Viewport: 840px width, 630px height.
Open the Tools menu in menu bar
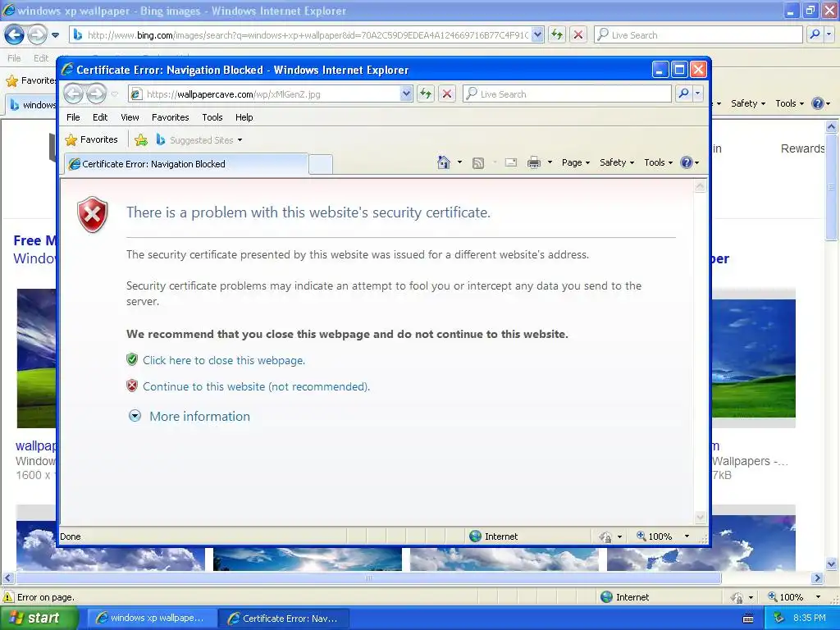tap(212, 117)
